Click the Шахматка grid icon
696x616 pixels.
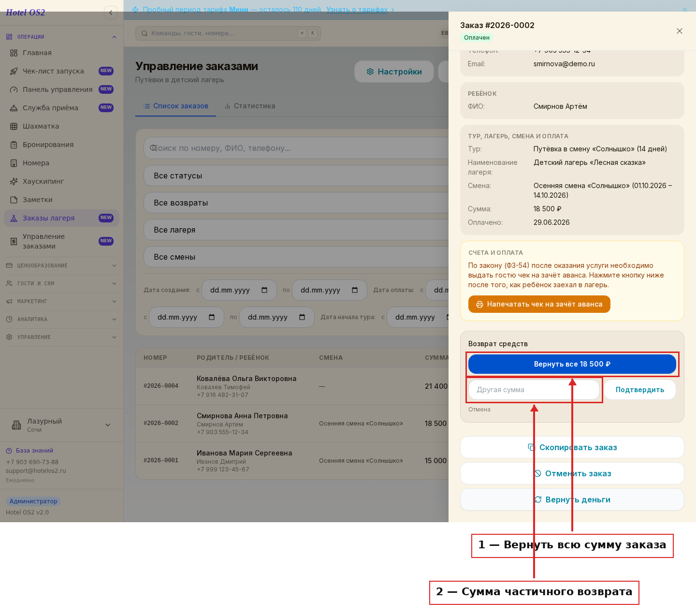pyautogui.click(x=14, y=126)
